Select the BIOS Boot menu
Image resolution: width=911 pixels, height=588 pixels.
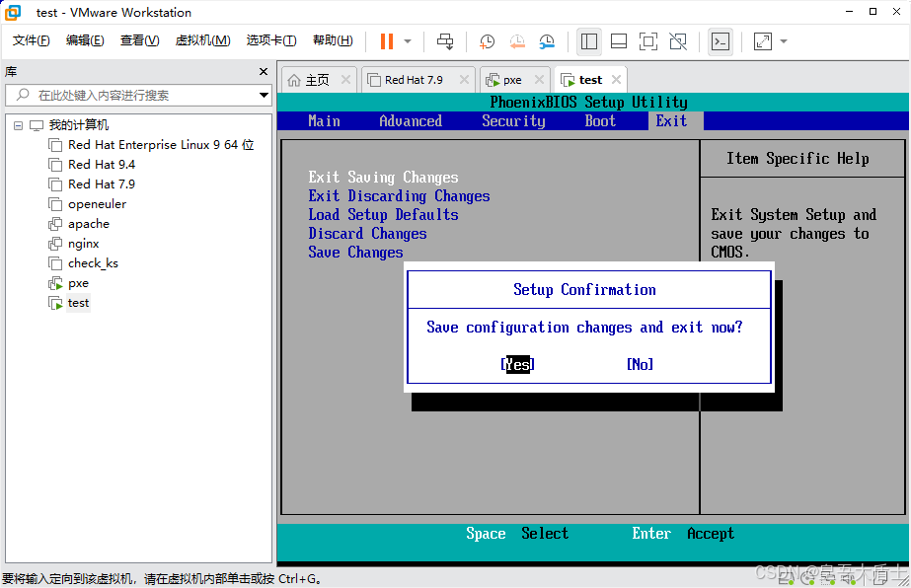(x=600, y=120)
